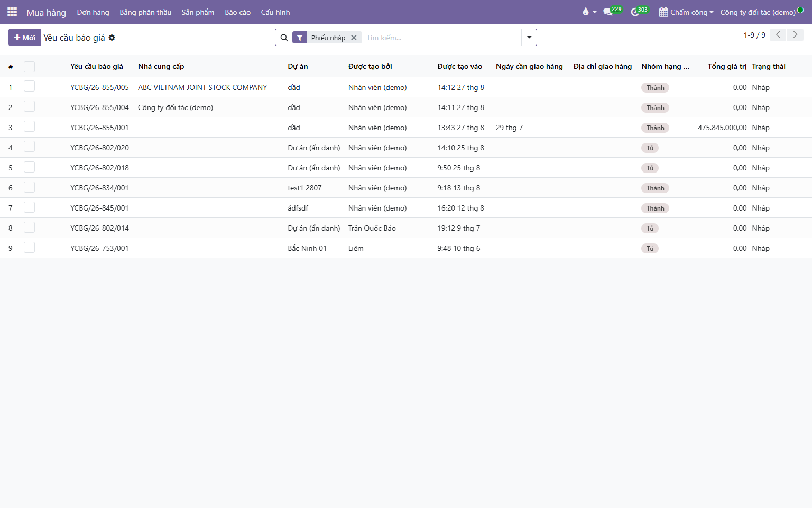Click the Thành tag in row YCBG/26-855/005
Image resolution: width=812 pixels, height=508 pixels.
click(x=655, y=88)
